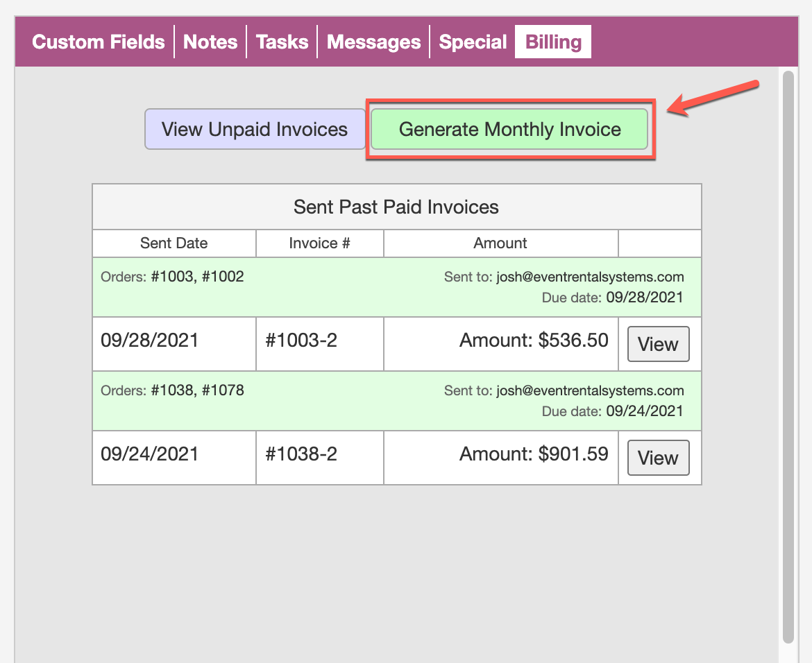This screenshot has width=812, height=663.
Task: Select order #1078 in the orders list
Action: pos(223,390)
